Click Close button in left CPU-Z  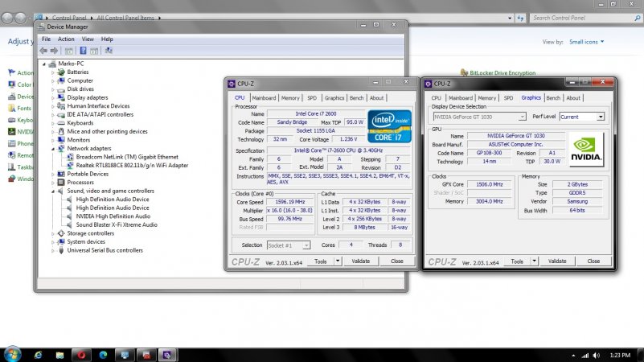tap(396, 261)
